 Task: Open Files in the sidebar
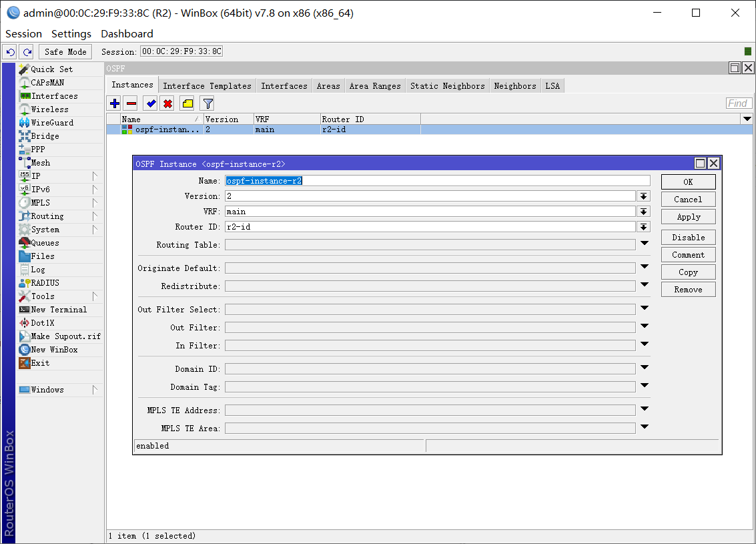point(60,256)
